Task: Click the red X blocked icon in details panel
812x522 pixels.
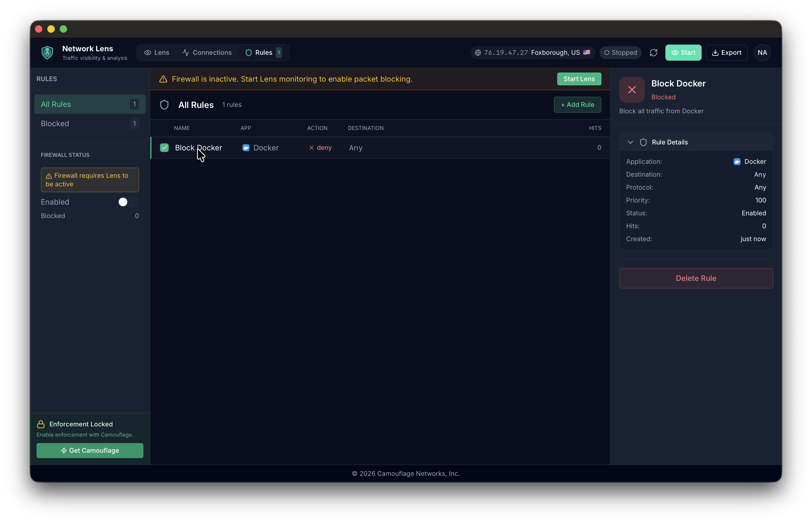Action: (632, 89)
